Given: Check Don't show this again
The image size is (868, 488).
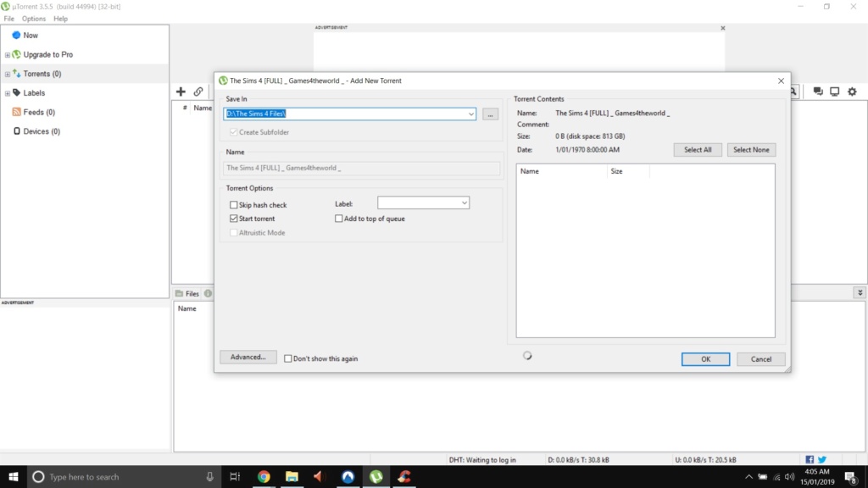Looking at the screenshot, I should 288,358.
